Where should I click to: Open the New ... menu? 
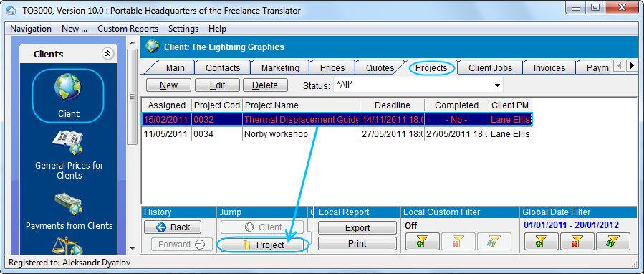pyautogui.click(x=75, y=29)
